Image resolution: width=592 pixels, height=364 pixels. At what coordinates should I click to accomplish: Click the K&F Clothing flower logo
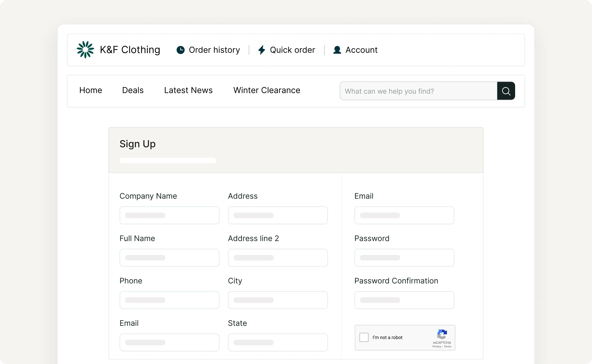[x=85, y=50]
